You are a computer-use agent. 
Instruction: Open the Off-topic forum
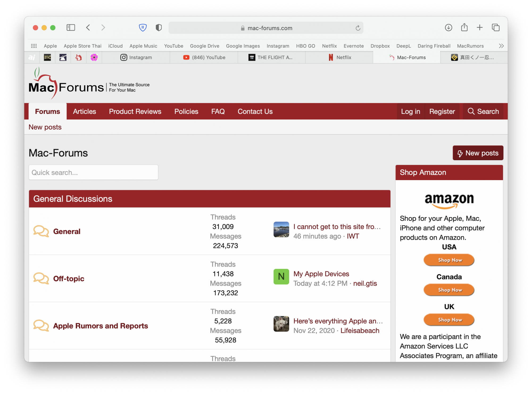69,279
